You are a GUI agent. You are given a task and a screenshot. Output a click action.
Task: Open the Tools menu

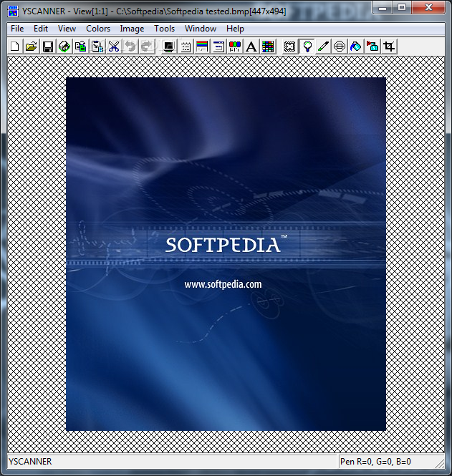[x=164, y=29]
